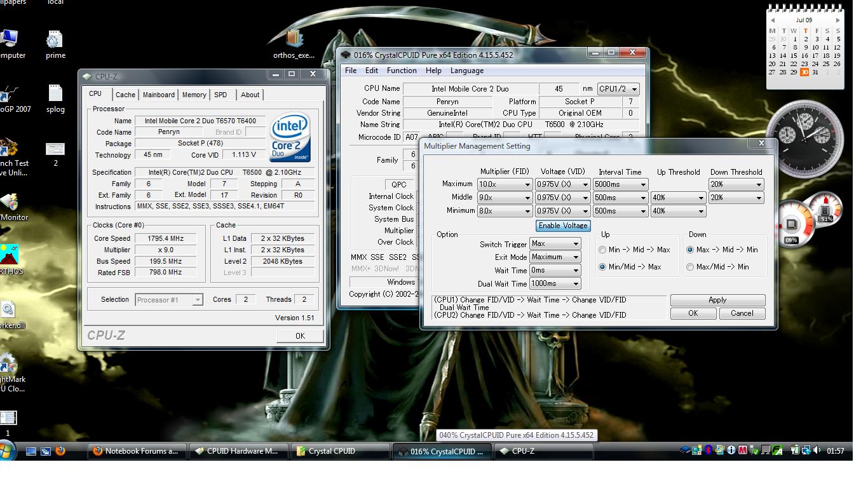This screenshot has width=868, height=488.
Task: Click OK button in CPU-Z
Action: [x=300, y=336]
